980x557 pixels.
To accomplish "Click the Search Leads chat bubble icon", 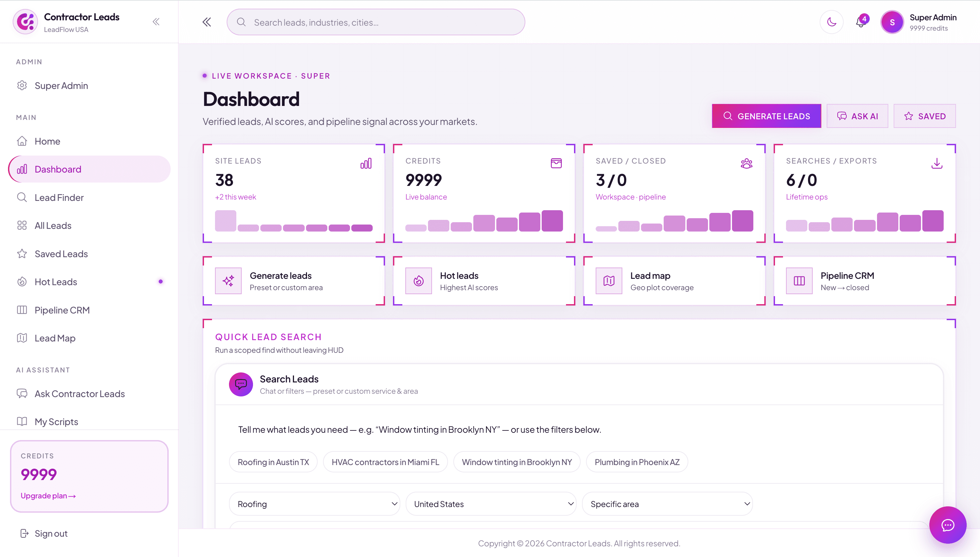I will [x=241, y=384].
